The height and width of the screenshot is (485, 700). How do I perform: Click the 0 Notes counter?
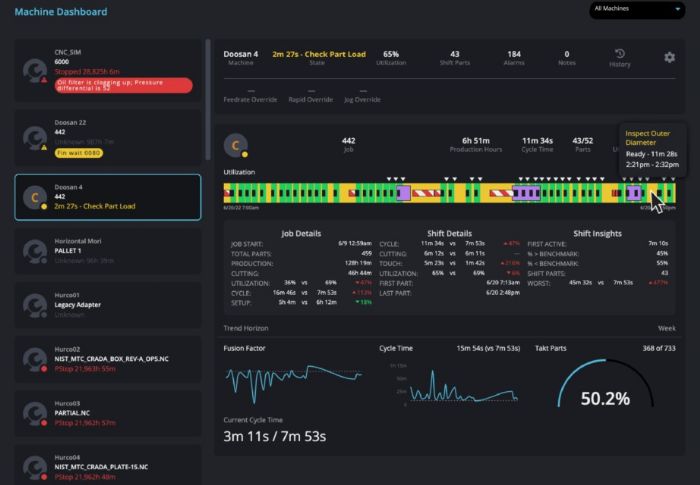[567, 58]
